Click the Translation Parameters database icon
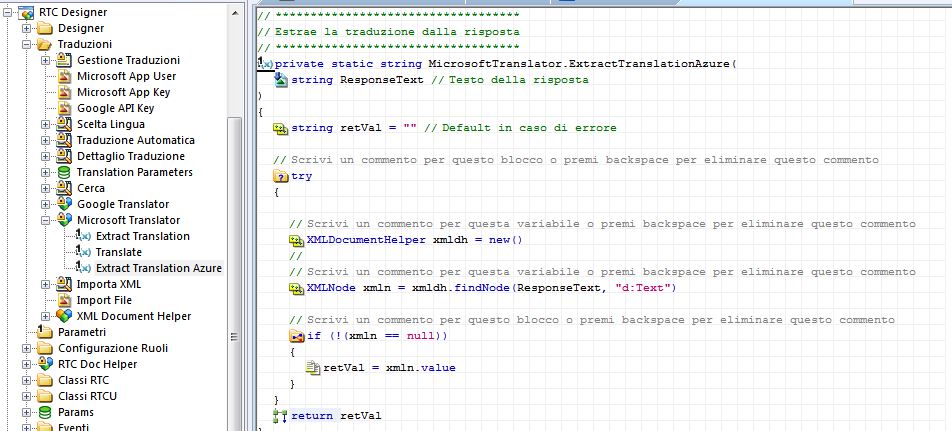This screenshot has height=431, width=952. tap(64, 172)
